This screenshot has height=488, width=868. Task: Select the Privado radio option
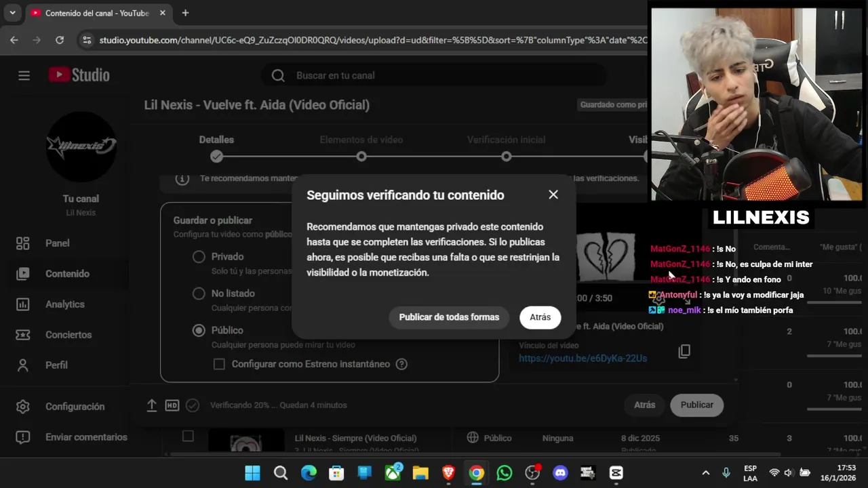pos(199,257)
